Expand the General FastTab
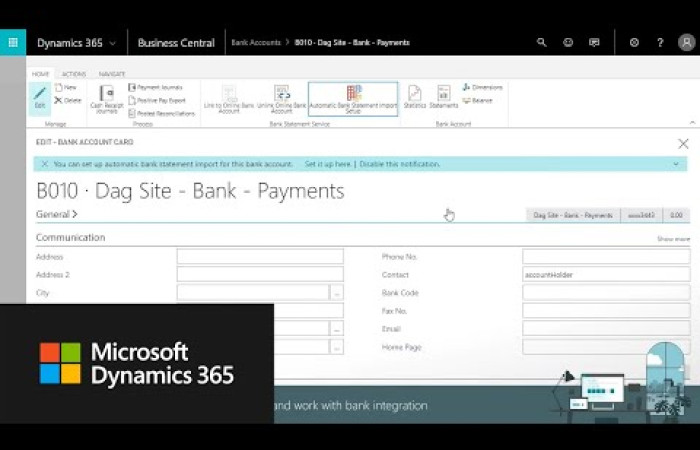700x450 pixels. click(x=57, y=214)
